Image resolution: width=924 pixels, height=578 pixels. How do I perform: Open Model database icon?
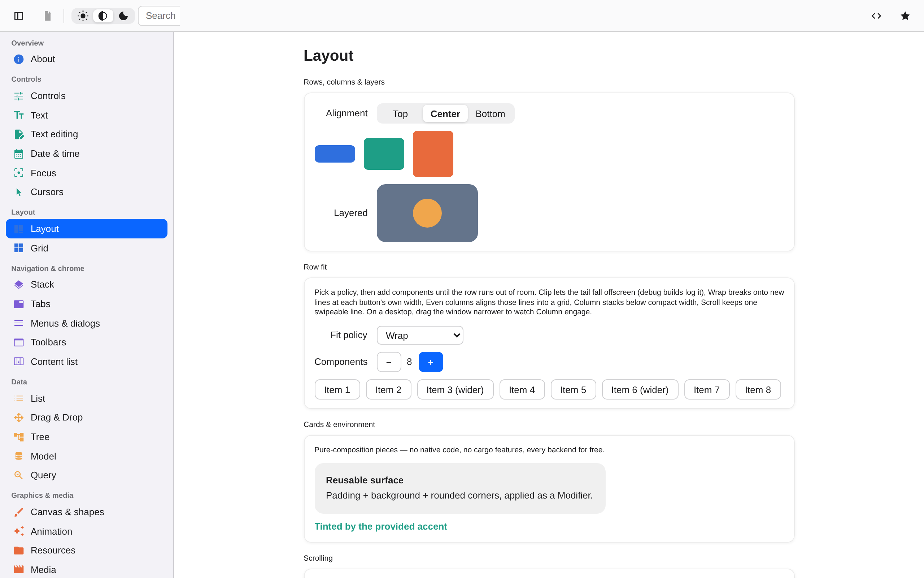tap(19, 456)
